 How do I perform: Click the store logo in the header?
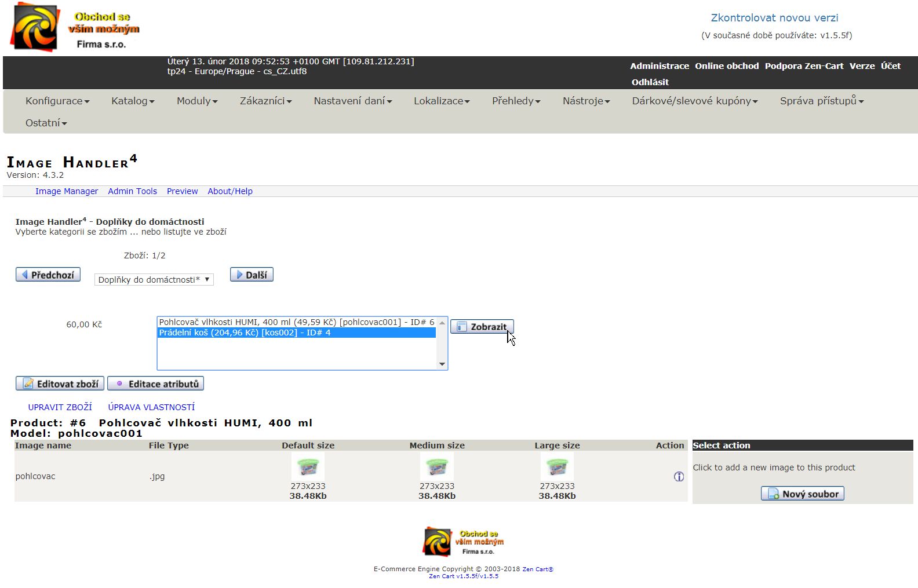(x=75, y=28)
